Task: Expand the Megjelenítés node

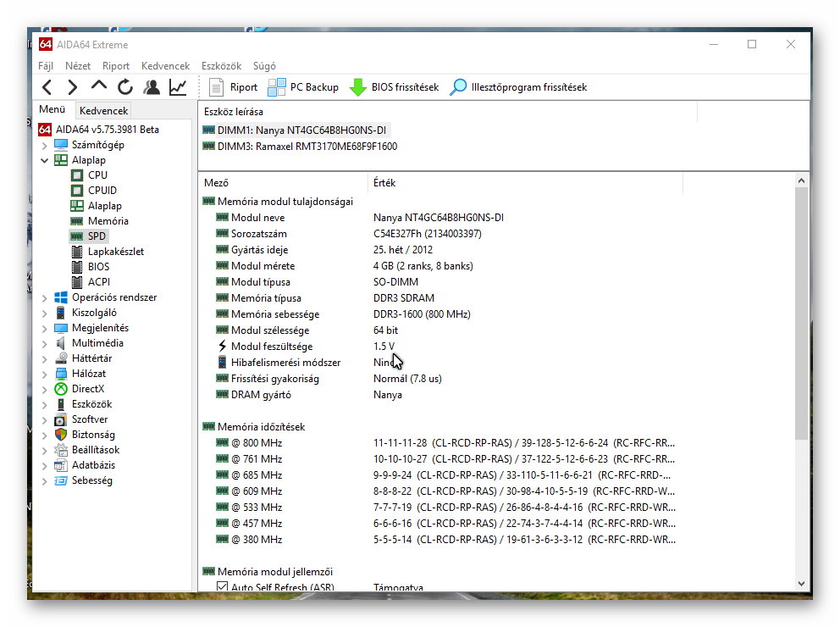Action: pos(45,329)
